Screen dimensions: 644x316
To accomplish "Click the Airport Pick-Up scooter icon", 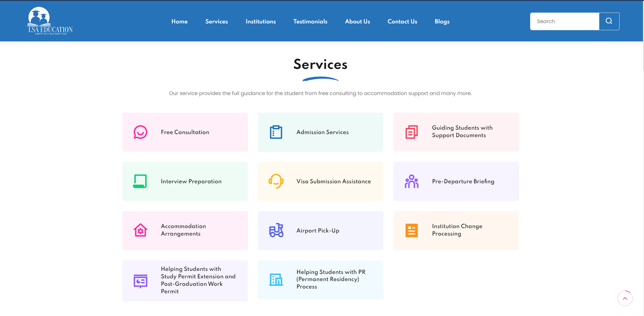I will (276, 231).
